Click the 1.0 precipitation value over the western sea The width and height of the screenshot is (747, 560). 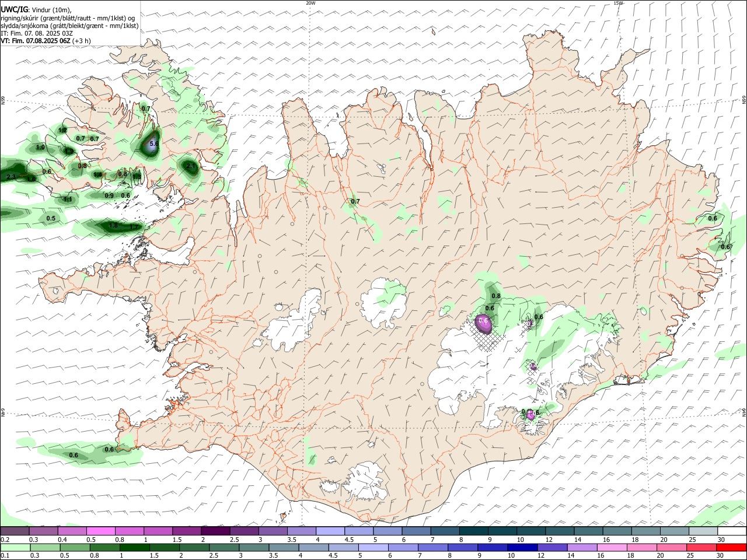(x=40, y=148)
